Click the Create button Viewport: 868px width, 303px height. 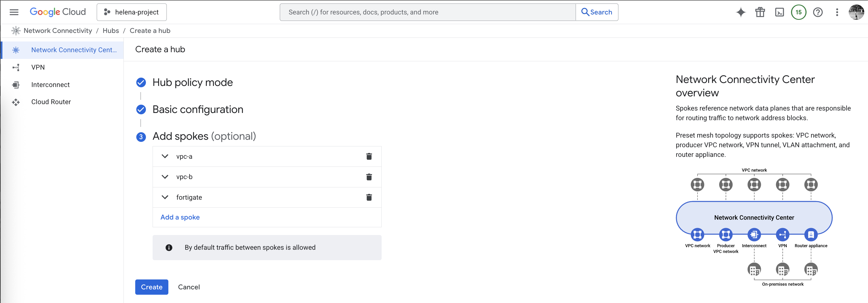[x=152, y=287]
